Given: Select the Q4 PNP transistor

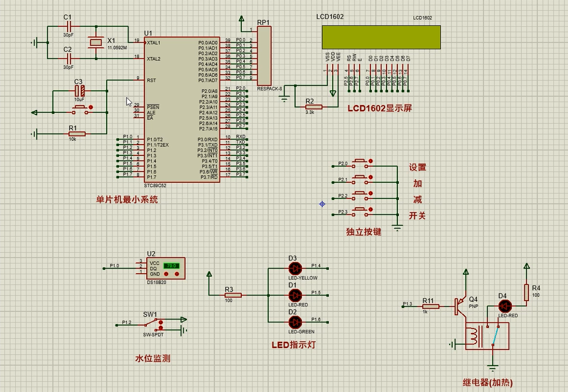Looking at the screenshot, I should 461,306.
